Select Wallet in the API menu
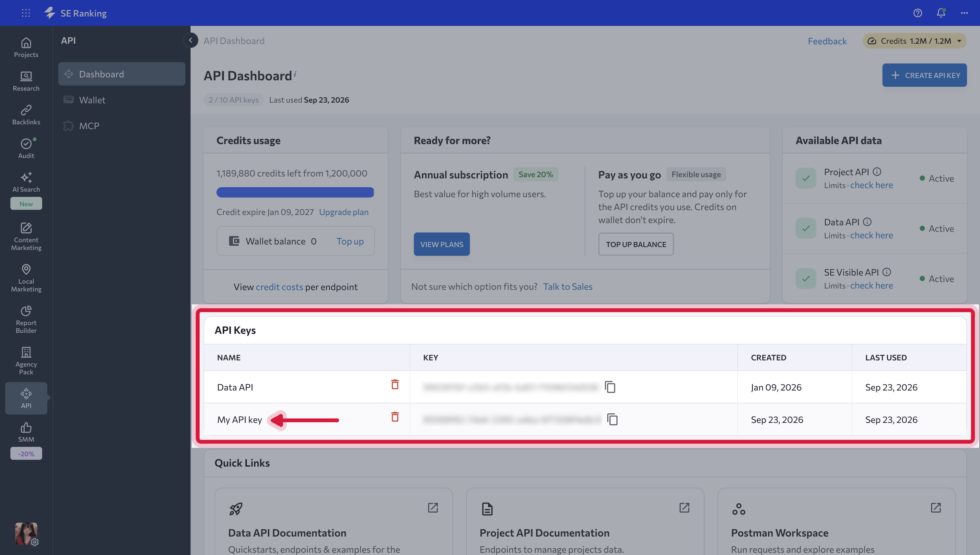The width and height of the screenshot is (980, 555). [x=122, y=100]
